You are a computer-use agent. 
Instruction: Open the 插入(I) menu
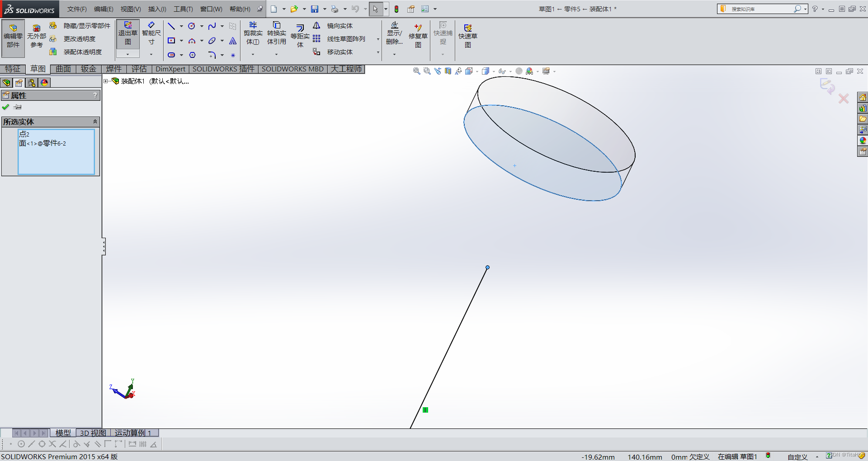pos(157,9)
